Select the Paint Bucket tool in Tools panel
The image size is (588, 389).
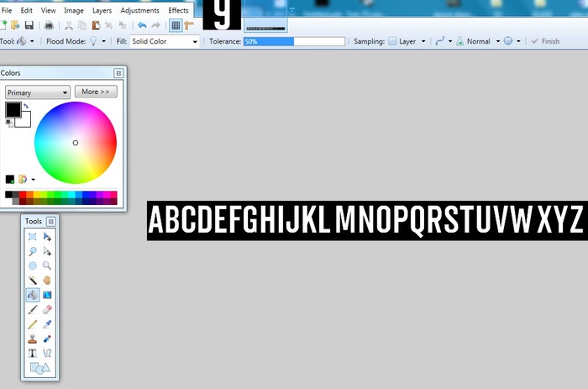tap(33, 295)
